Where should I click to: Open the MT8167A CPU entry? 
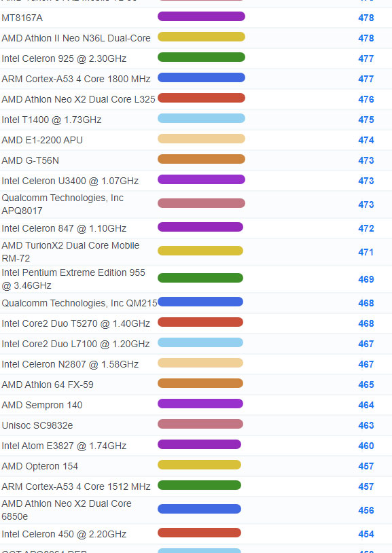[x=22, y=18]
